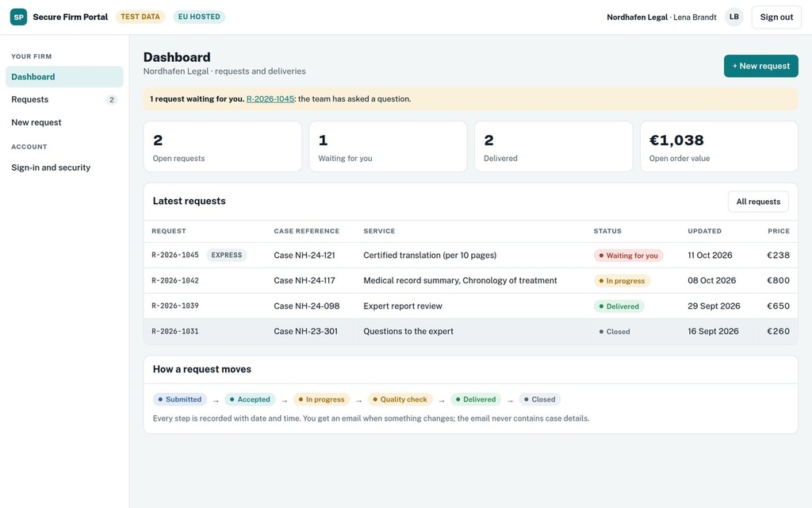Click the Quality check step pill

(400, 400)
